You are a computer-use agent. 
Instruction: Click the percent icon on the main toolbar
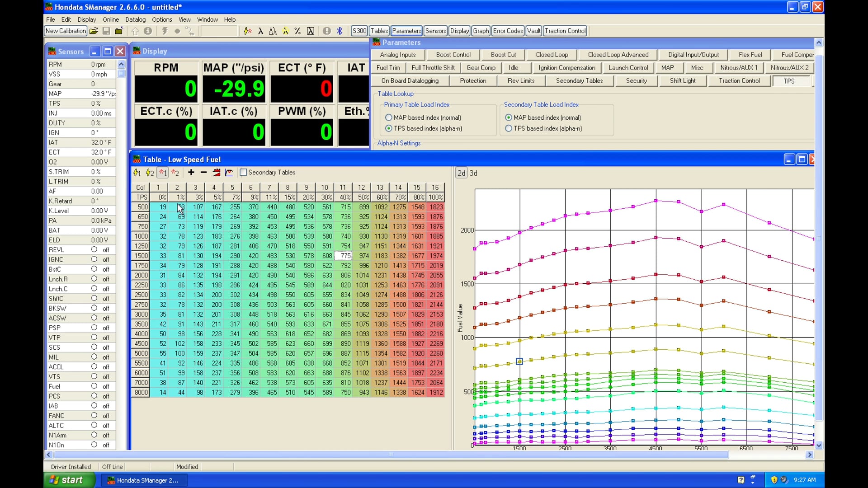point(297,31)
